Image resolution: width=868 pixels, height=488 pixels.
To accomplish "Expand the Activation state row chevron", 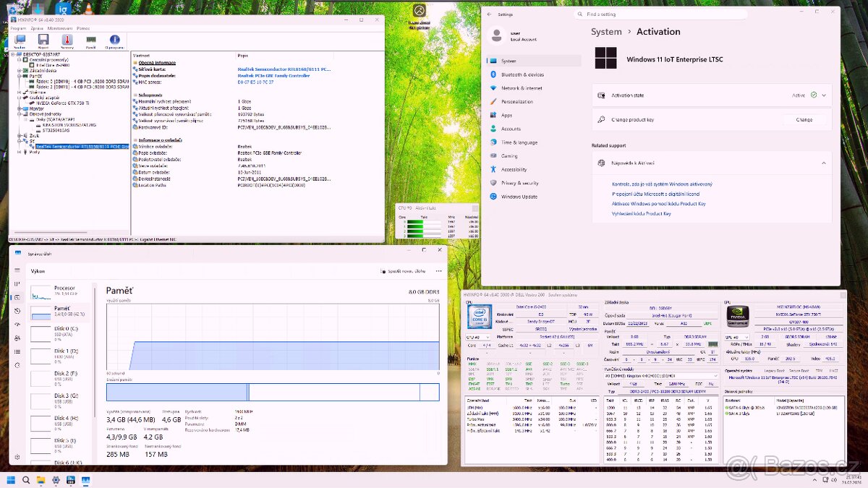I will tap(824, 95).
